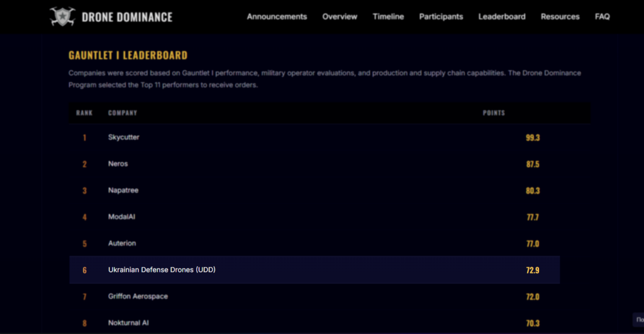Sort by the RANK column header
The height and width of the screenshot is (334, 644).
click(x=84, y=113)
